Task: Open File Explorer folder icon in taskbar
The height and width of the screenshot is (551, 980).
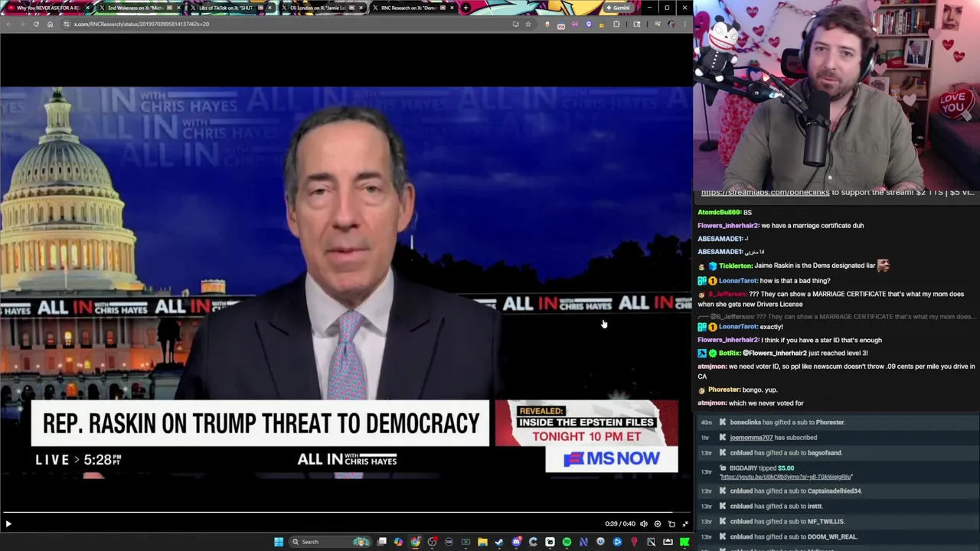Action: (482, 542)
